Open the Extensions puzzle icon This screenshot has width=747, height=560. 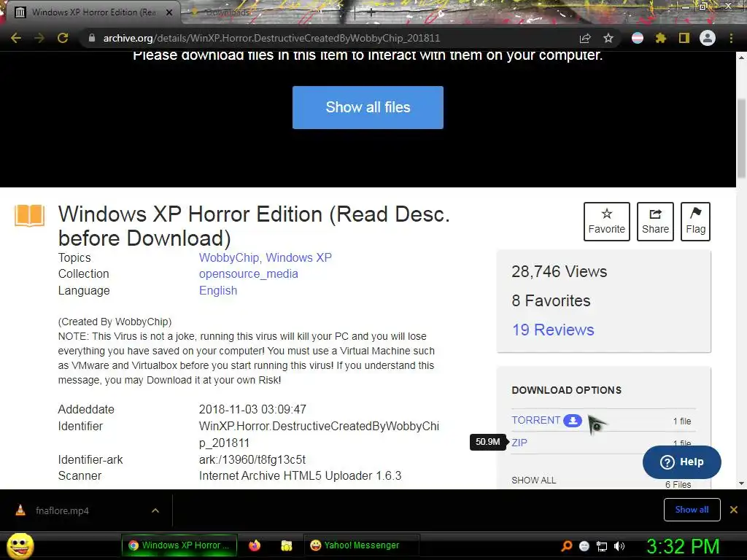661,38
